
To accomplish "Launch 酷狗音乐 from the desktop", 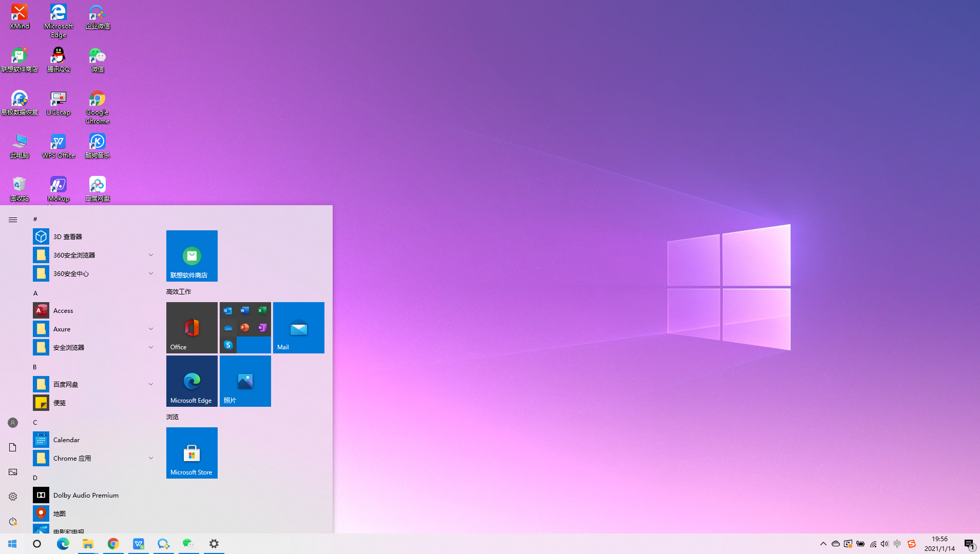I will pos(98,146).
